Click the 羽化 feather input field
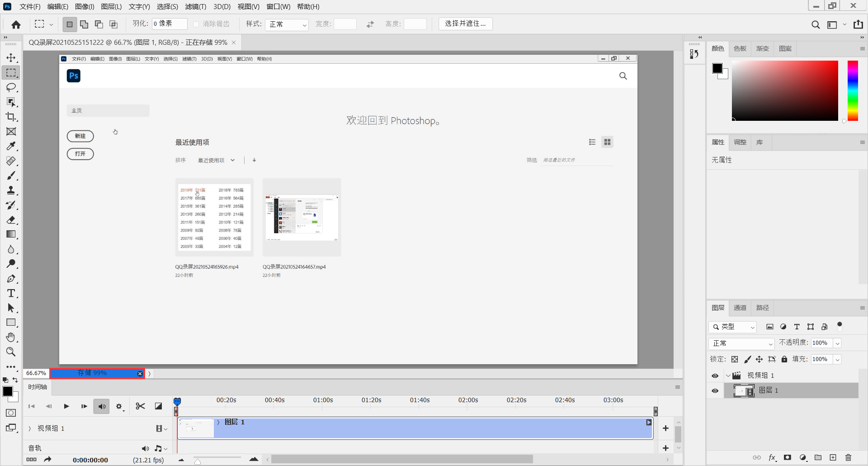Image resolution: width=868 pixels, height=466 pixels. point(170,24)
